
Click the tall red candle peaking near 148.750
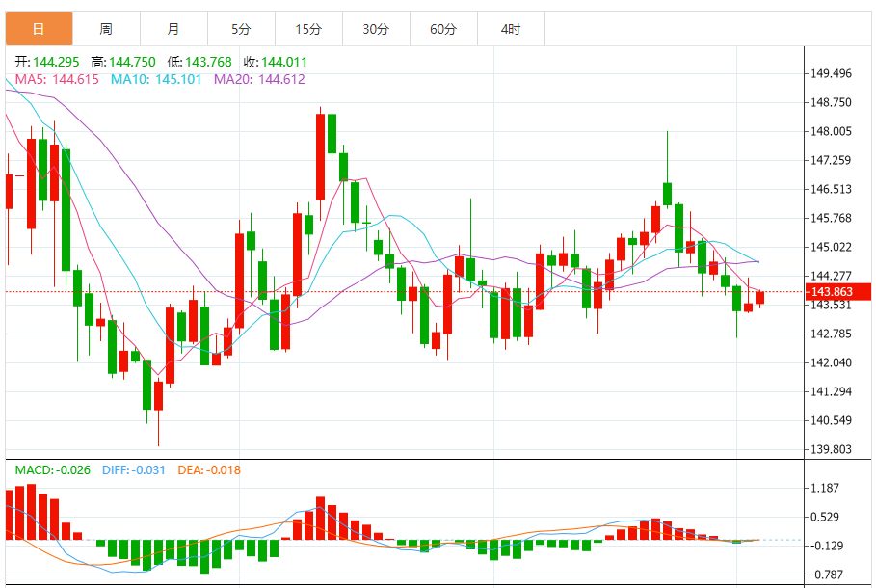pyautogui.click(x=320, y=157)
